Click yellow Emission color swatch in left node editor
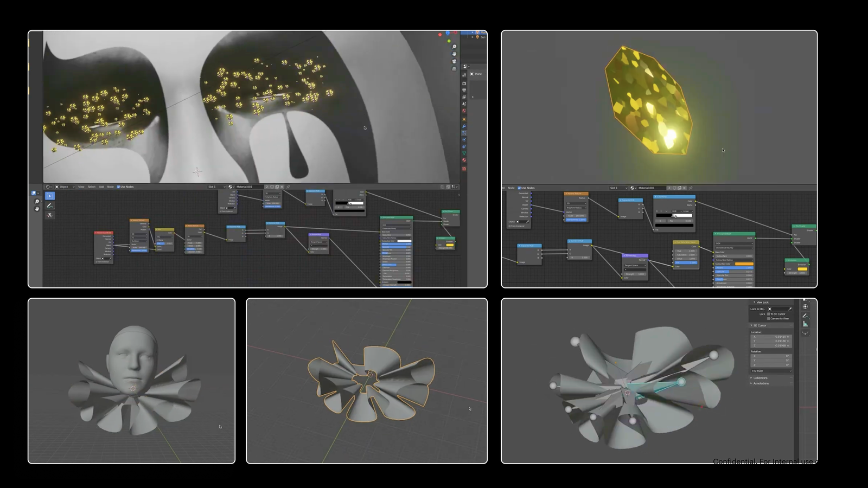This screenshot has height=488, width=868. click(450, 245)
